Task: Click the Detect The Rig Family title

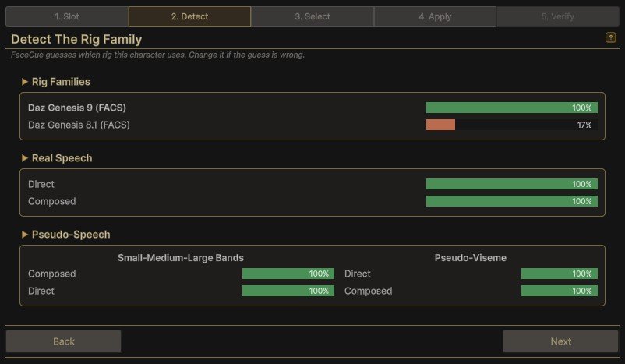Action: tap(76, 39)
